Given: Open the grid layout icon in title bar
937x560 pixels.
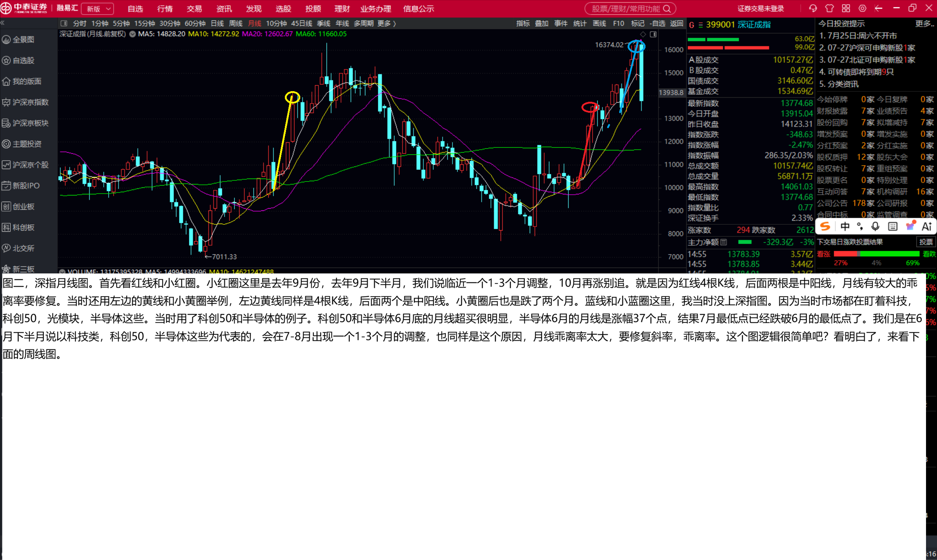Looking at the screenshot, I should [846, 8].
